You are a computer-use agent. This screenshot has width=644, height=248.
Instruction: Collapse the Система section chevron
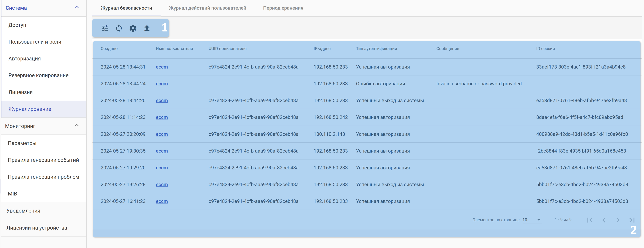[x=77, y=7]
